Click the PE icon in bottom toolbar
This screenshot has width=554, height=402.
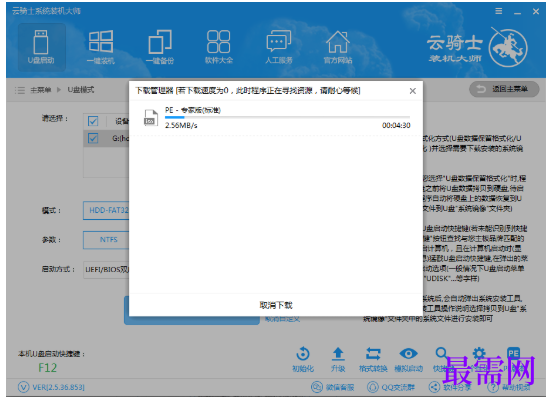click(x=513, y=353)
